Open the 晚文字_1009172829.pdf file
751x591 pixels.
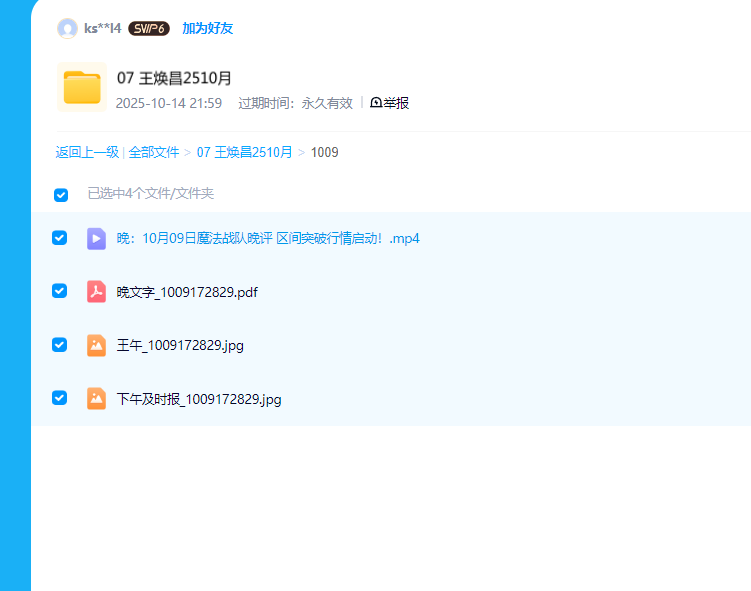point(187,292)
